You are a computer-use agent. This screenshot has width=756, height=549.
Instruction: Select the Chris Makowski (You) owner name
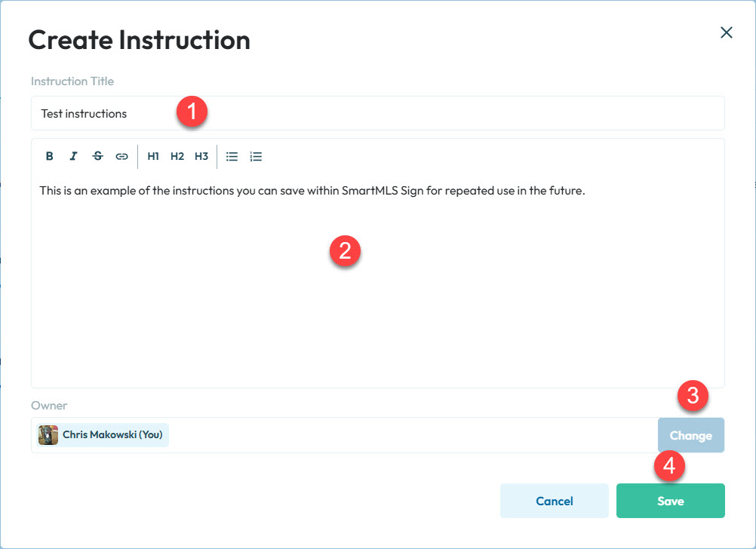click(112, 435)
